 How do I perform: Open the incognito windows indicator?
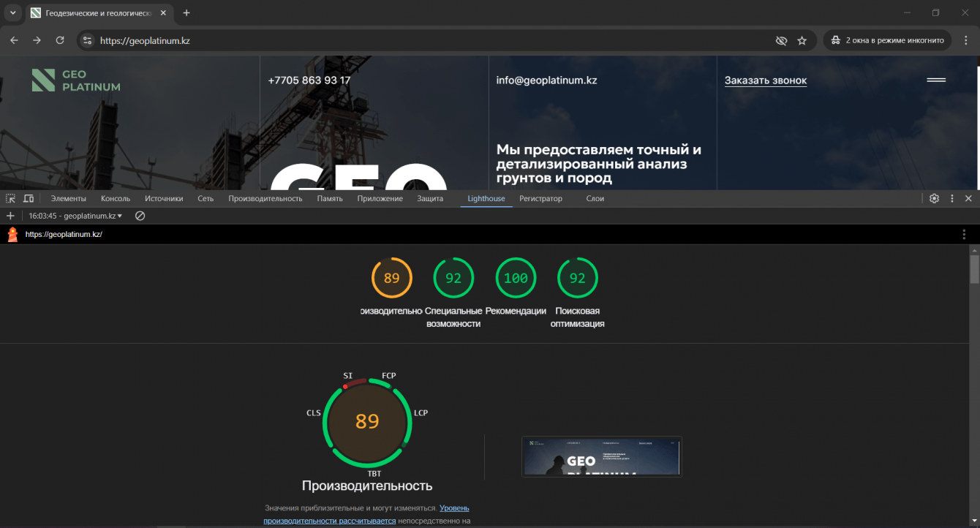887,40
